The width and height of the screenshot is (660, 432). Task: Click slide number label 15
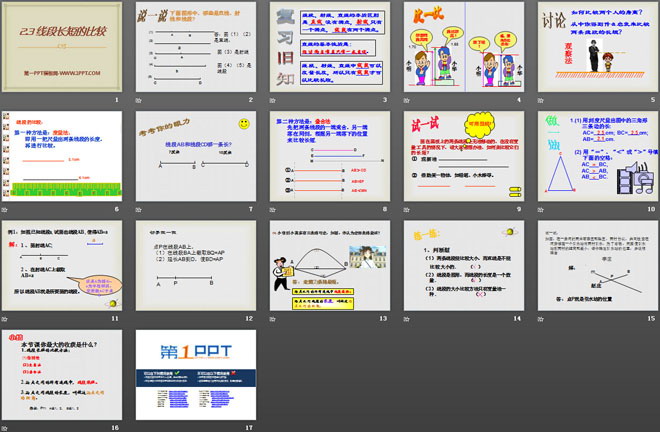[651, 318]
